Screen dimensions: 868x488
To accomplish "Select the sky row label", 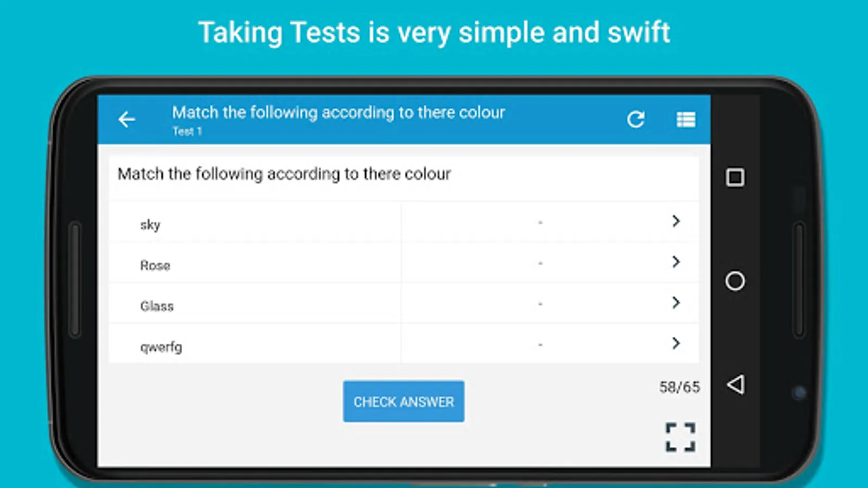I will (x=150, y=224).
